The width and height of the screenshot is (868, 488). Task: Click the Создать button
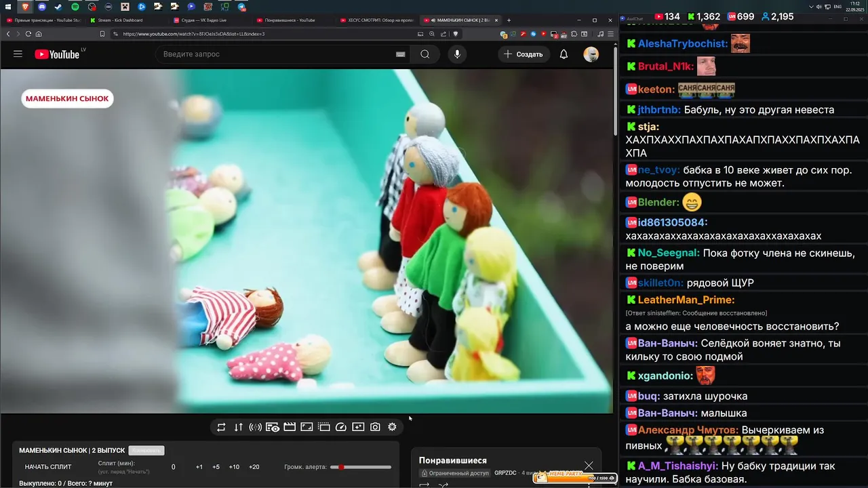pyautogui.click(x=524, y=54)
